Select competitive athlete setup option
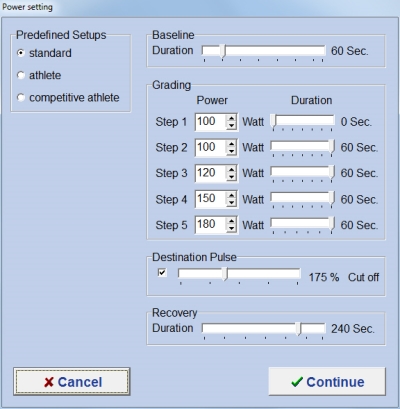400x409 pixels. tap(21, 98)
